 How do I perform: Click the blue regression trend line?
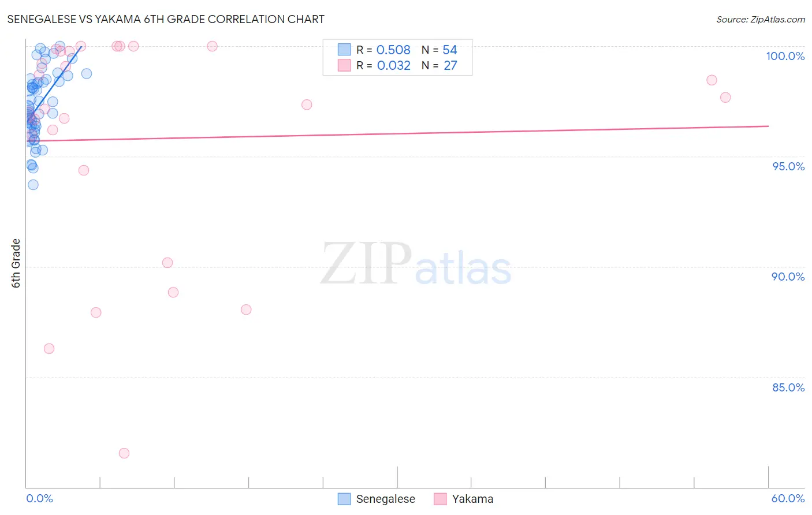pyautogui.click(x=54, y=81)
